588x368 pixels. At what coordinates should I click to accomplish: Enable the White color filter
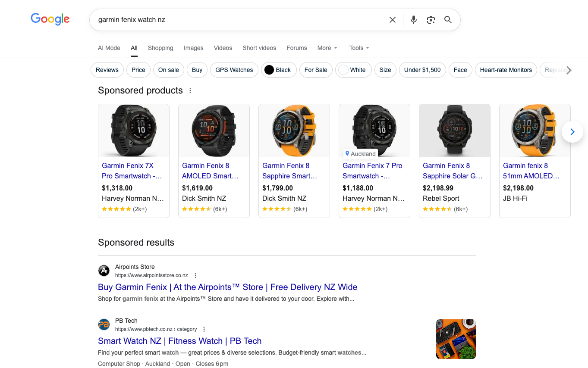pos(353,70)
